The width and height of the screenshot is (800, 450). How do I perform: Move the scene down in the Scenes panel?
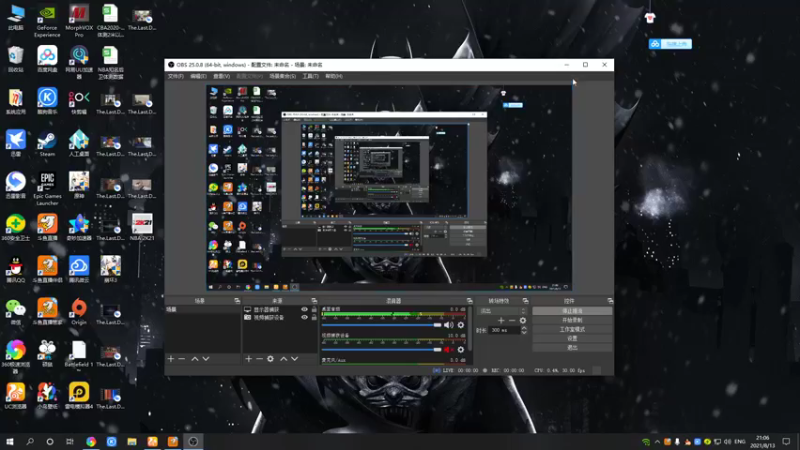[x=206, y=359]
